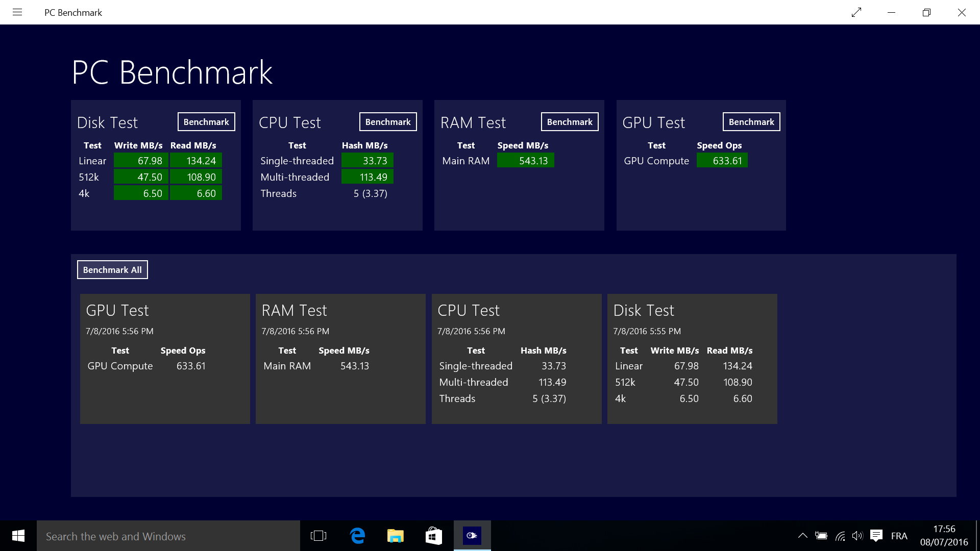Open Windows Store from taskbar
The image size is (980, 551).
(x=433, y=536)
